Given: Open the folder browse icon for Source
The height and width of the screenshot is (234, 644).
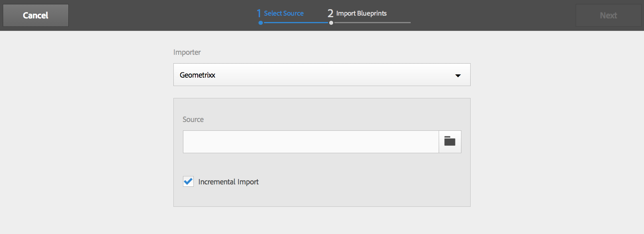Looking at the screenshot, I should (450, 142).
